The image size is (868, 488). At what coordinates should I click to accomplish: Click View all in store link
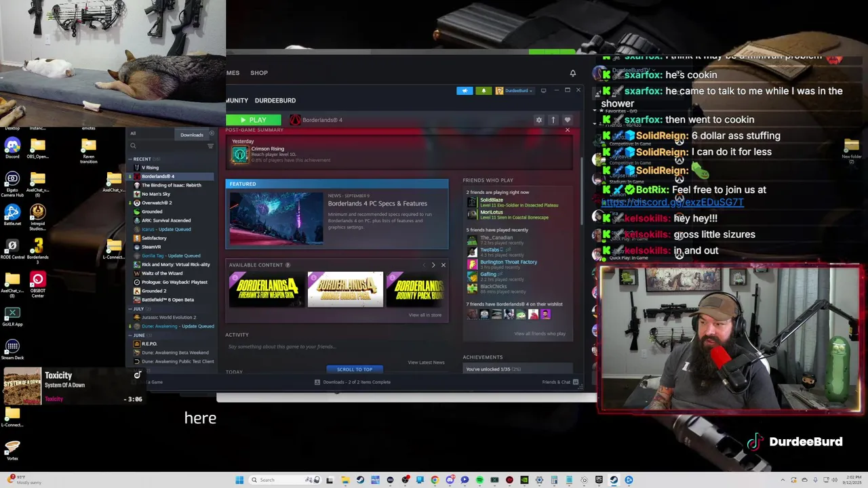(x=425, y=314)
